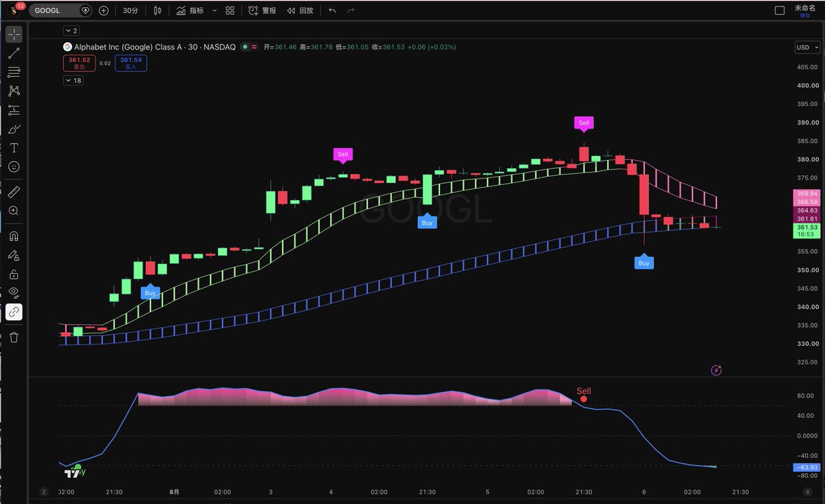Screen dimensions: 825x504
Task: Toggle stay in drawing mode pencil-lock
Action: click(14, 255)
